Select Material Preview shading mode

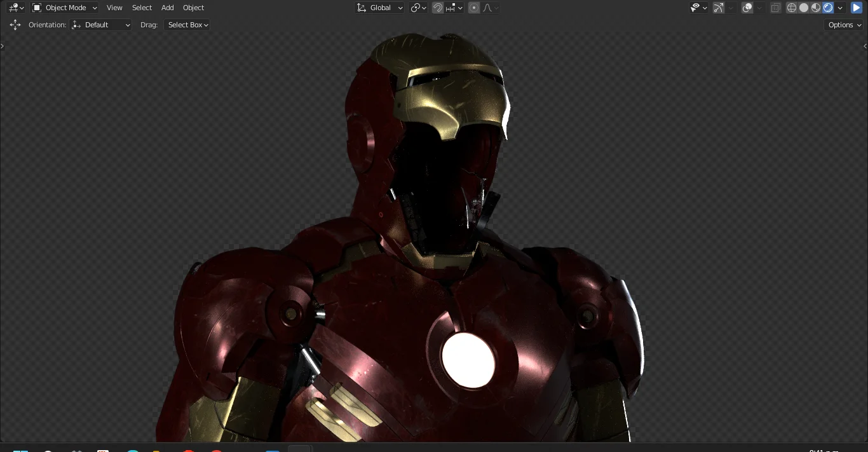816,8
